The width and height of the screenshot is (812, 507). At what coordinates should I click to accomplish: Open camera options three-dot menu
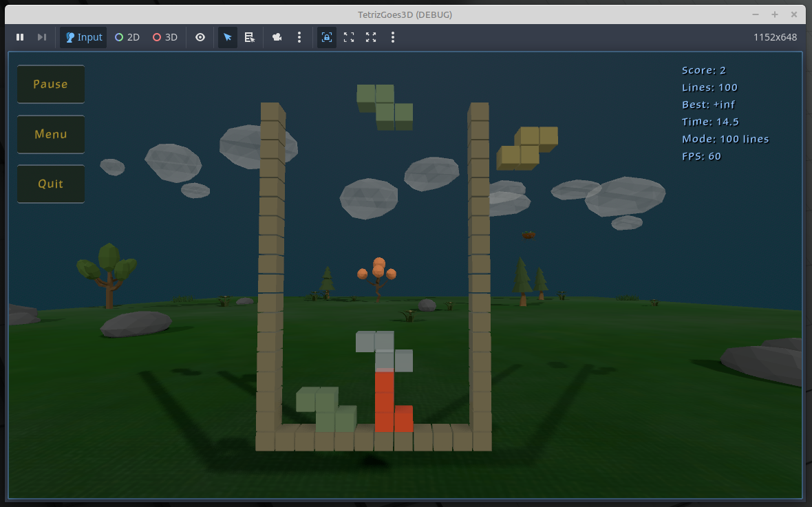(299, 37)
